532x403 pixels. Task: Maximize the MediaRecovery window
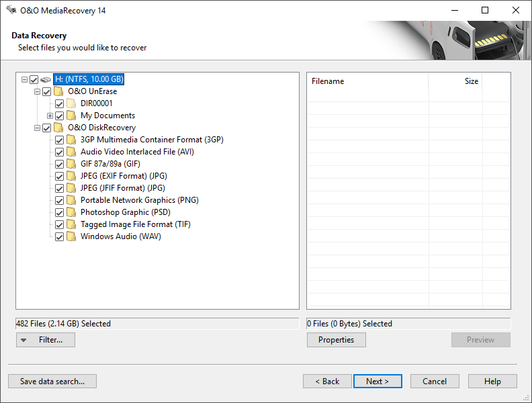(x=485, y=10)
